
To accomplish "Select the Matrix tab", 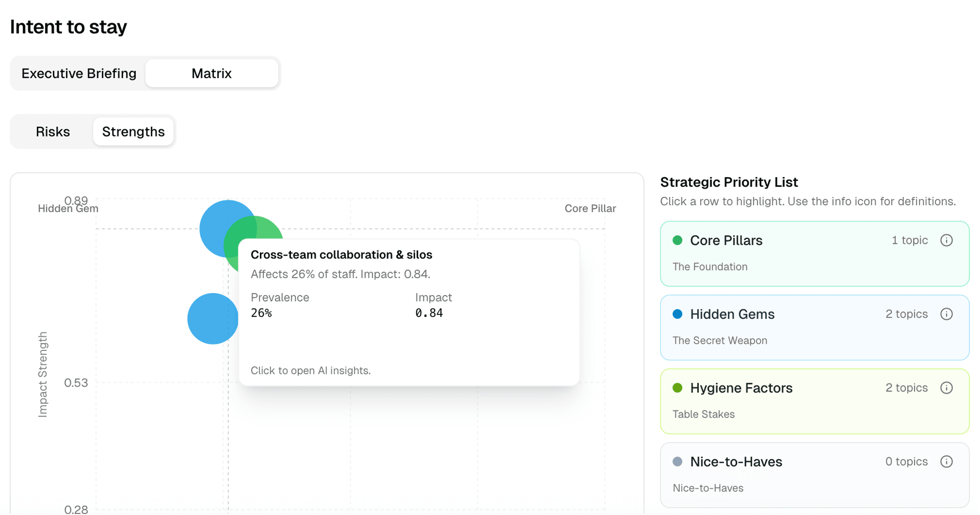I will point(211,73).
